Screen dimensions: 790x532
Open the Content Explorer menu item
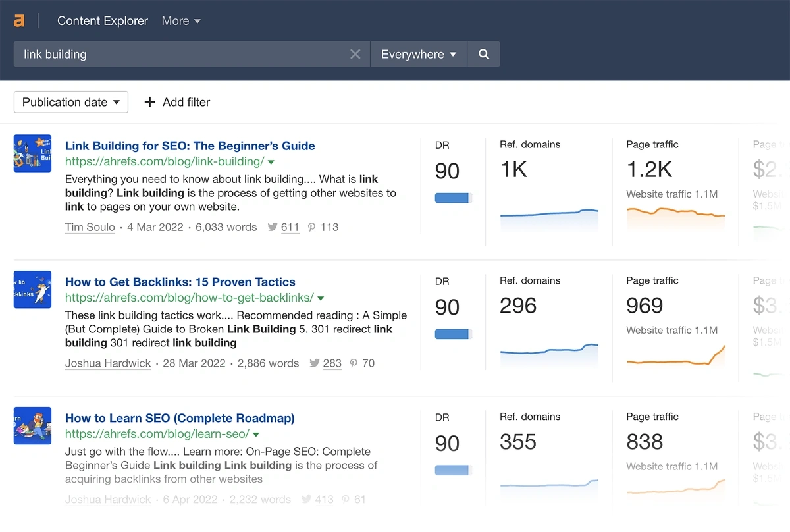point(103,21)
